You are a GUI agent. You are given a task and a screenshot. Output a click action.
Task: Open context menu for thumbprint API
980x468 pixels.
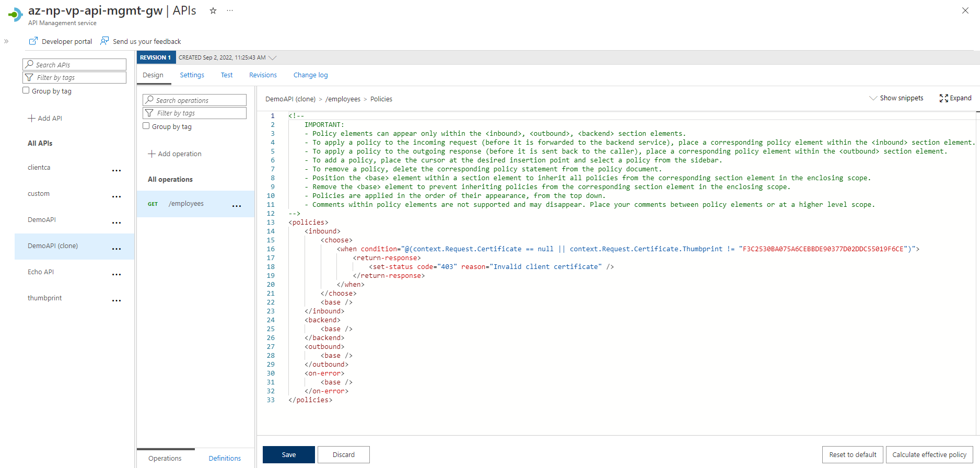[x=116, y=301]
